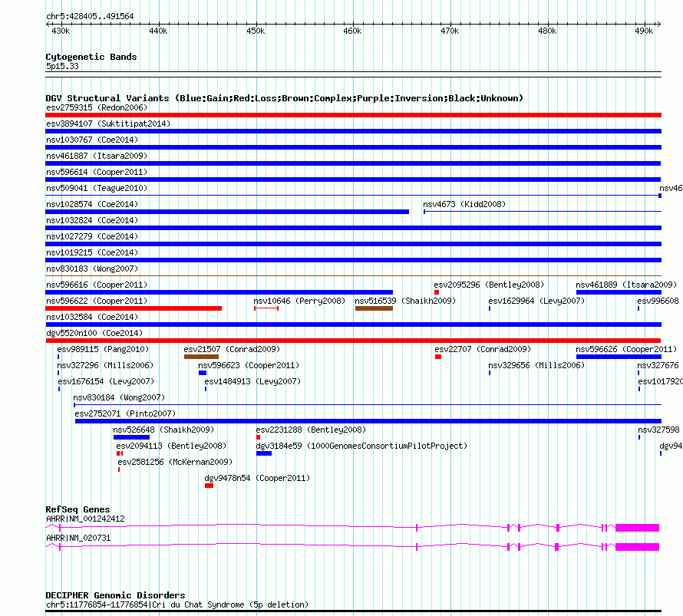Click the nsv1032824 (Coe2014) label
The image size is (683, 616).
pyautogui.click(x=92, y=220)
